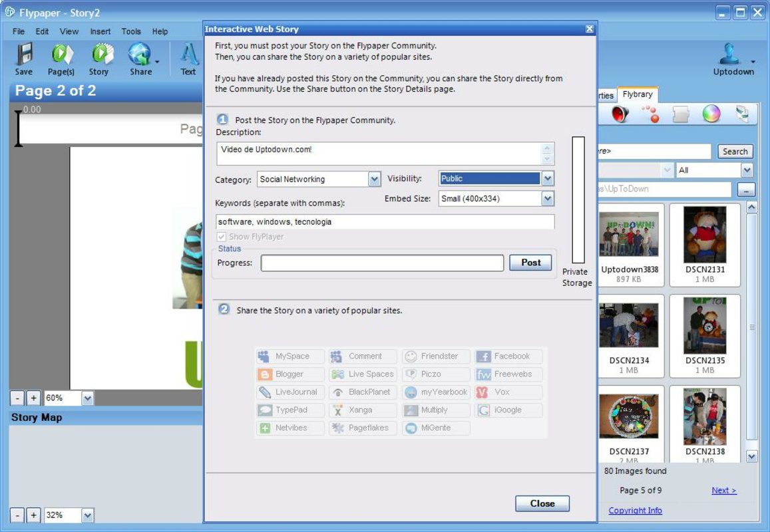Open the color sphere library icon
Image resolution: width=770 pixels, height=532 pixels.
(x=711, y=114)
